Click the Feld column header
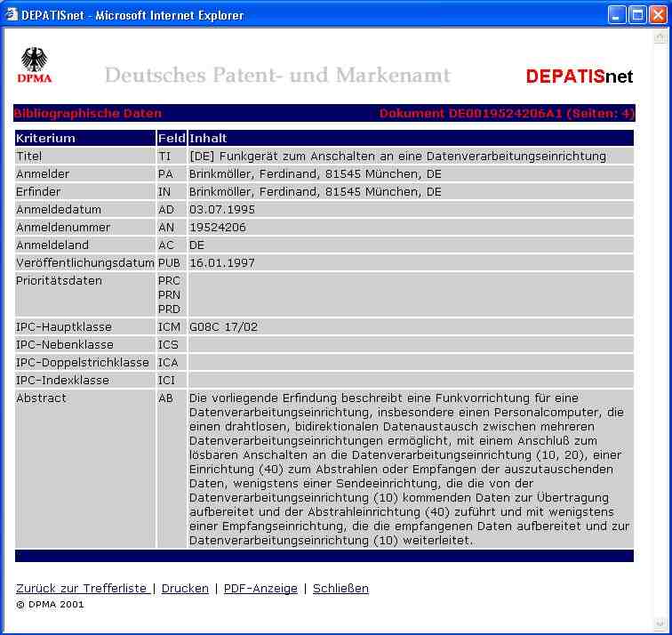Image resolution: width=672 pixels, height=635 pixels. (171, 139)
